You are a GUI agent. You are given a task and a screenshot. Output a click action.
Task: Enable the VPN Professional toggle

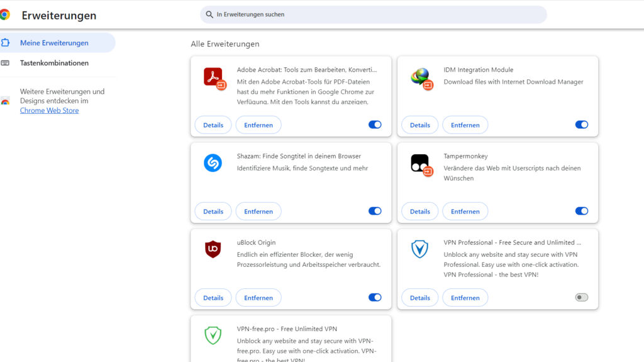pos(582,297)
